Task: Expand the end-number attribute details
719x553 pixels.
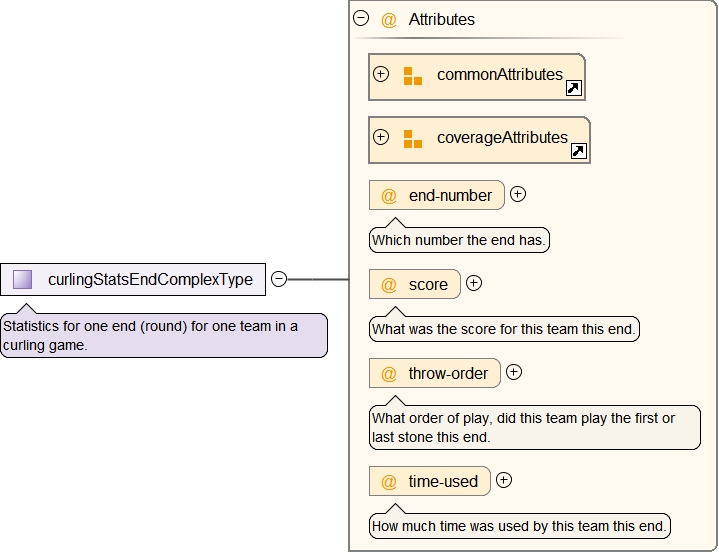Action: click(x=518, y=195)
